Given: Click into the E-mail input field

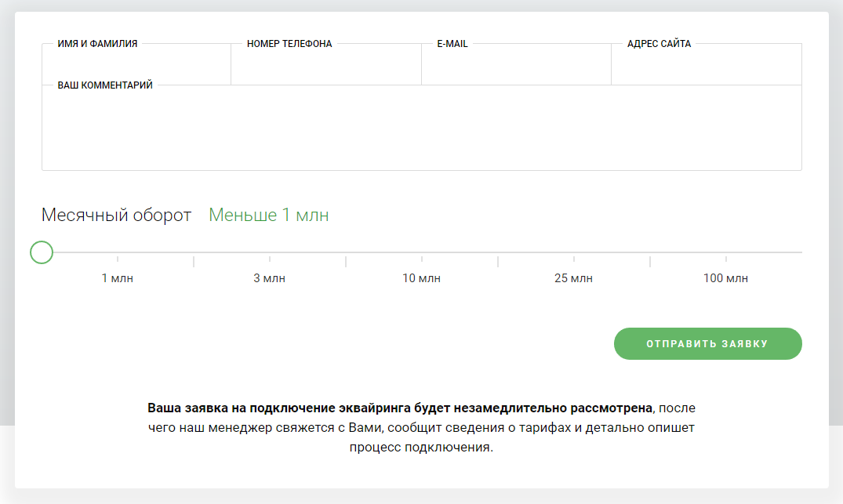Looking at the screenshot, I should 516,65.
